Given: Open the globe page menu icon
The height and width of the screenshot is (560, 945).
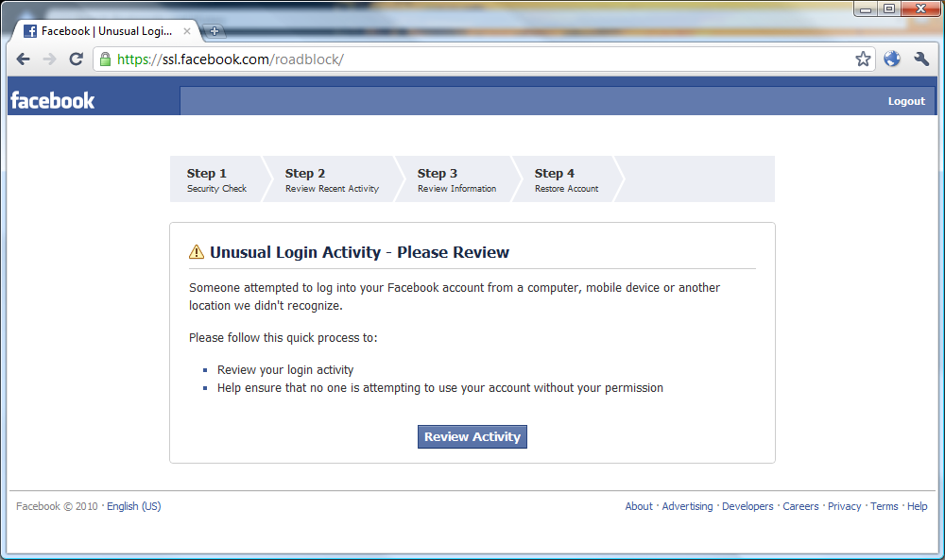Looking at the screenshot, I should click(892, 59).
